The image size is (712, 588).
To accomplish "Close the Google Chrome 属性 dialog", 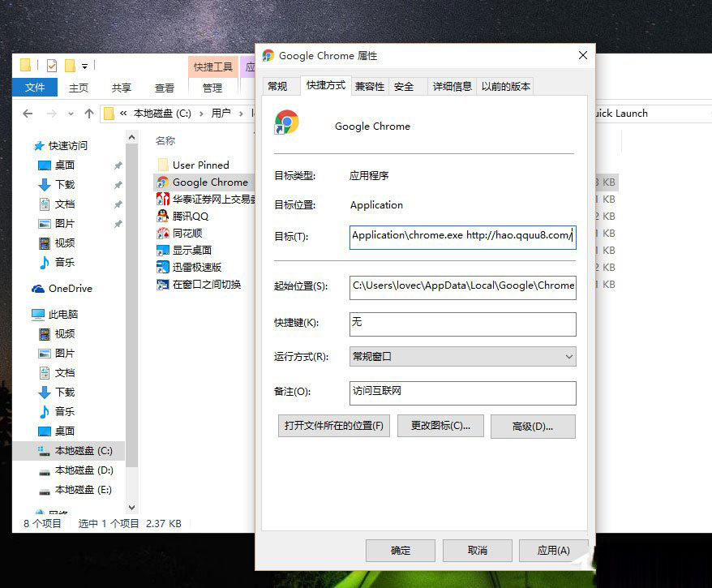I will tap(583, 55).
